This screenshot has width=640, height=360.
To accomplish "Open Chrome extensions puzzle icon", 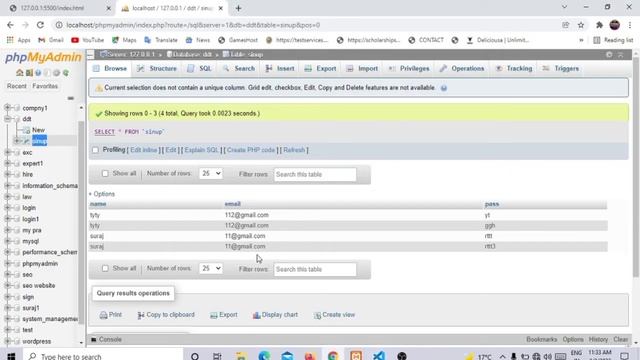I will click(599, 25).
